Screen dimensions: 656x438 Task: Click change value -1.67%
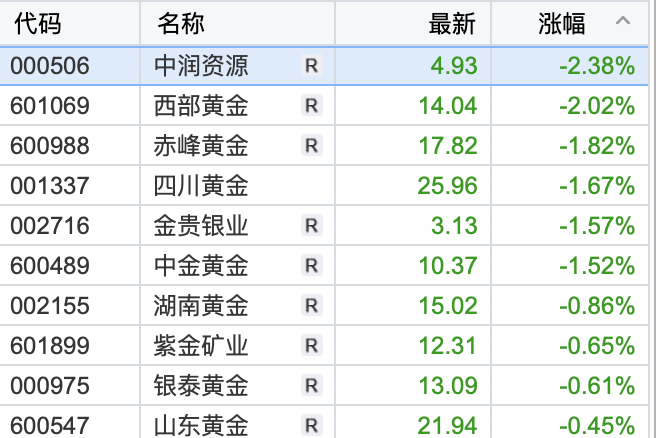pyautogui.click(x=597, y=186)
